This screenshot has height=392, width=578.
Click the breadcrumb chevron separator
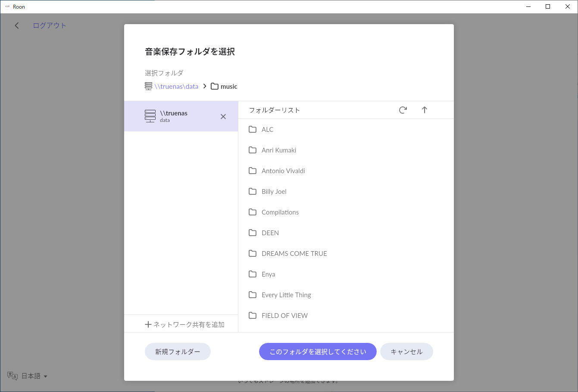pyautogui.click(x=205, y=86)
